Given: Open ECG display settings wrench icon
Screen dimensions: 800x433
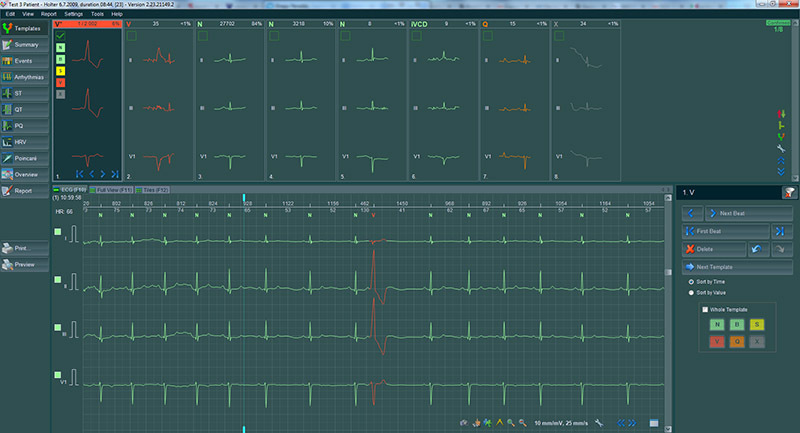Looking at the screenshot, I should click(x=599, y=423).
